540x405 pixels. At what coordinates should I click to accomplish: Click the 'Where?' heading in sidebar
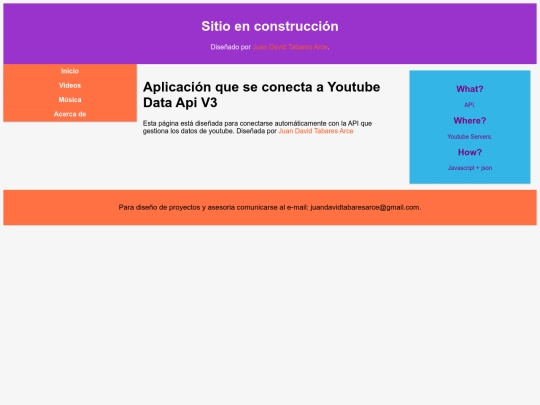point(470,121)
